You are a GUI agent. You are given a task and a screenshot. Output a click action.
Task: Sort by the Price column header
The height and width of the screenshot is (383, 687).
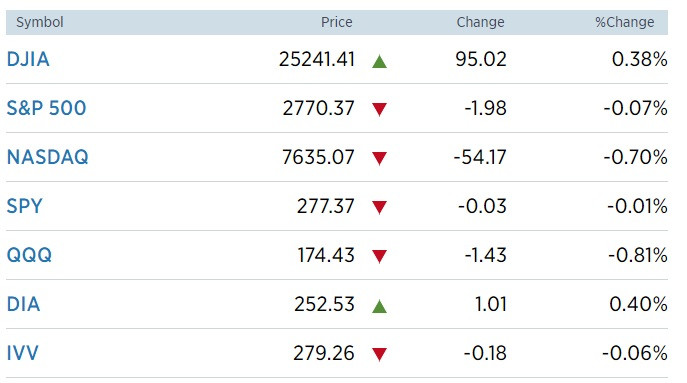[x=336, y=22]
